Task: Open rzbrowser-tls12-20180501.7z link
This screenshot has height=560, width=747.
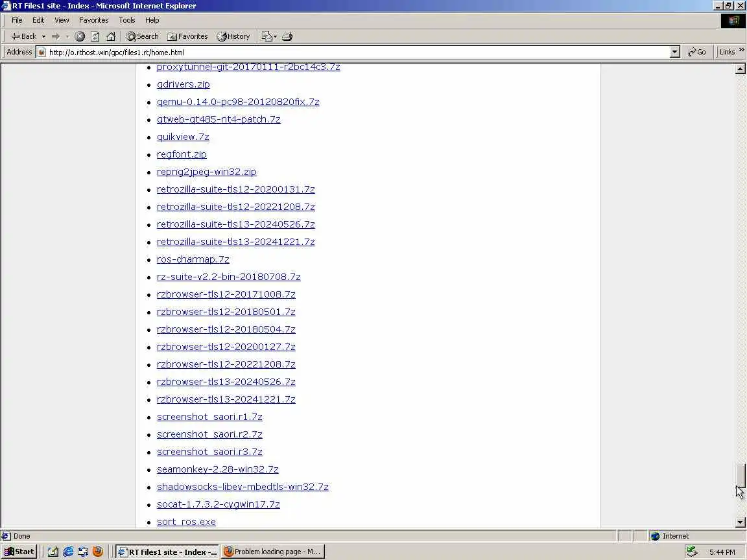Action: pyautogui.click(x=226, y=312)
